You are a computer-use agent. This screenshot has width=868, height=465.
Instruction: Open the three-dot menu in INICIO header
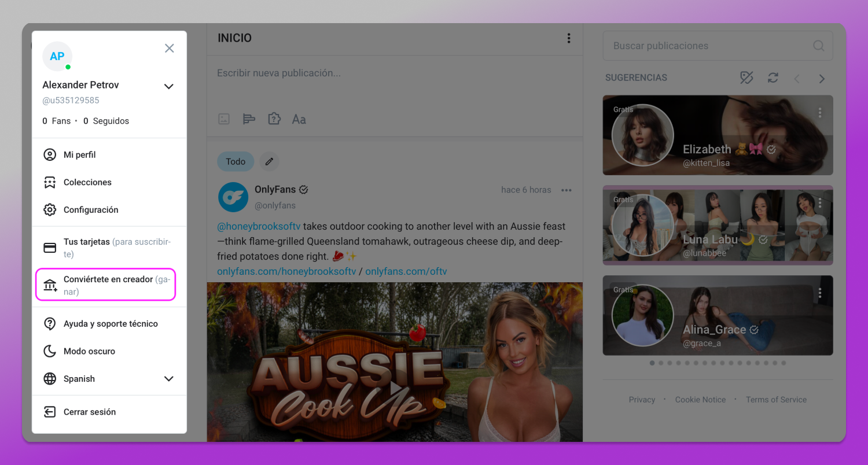click(569, 38)
